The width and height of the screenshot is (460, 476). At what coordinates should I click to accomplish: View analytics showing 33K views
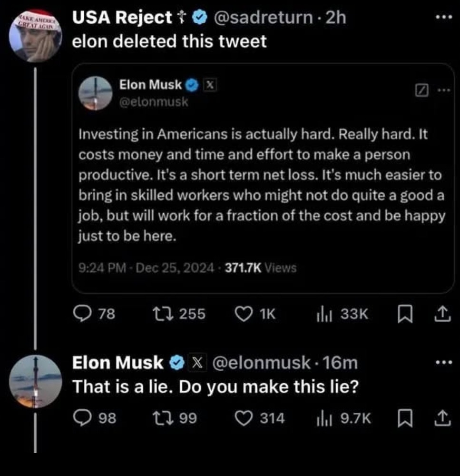(x=323, y=314)
